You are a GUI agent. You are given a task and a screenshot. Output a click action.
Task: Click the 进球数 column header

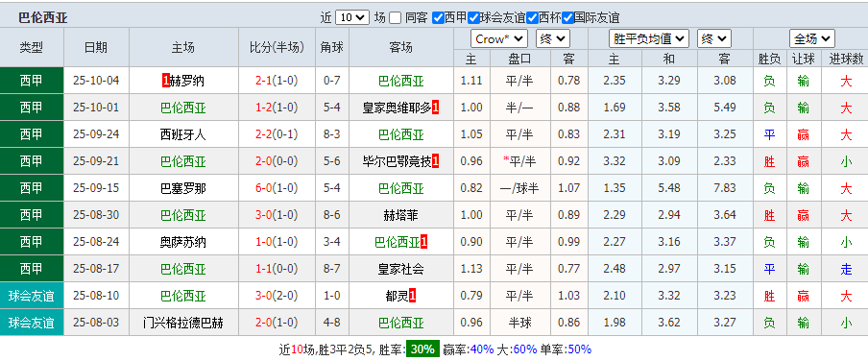(x=846, y=59)
